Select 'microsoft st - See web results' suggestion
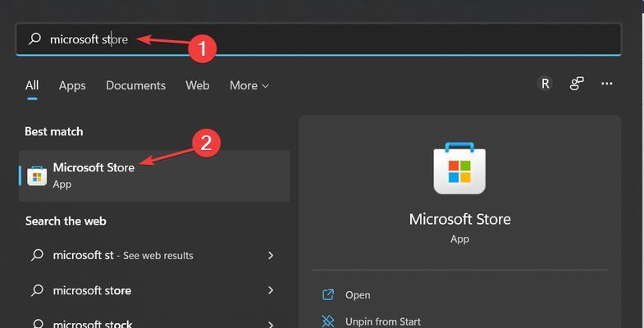 click(154, 255)
